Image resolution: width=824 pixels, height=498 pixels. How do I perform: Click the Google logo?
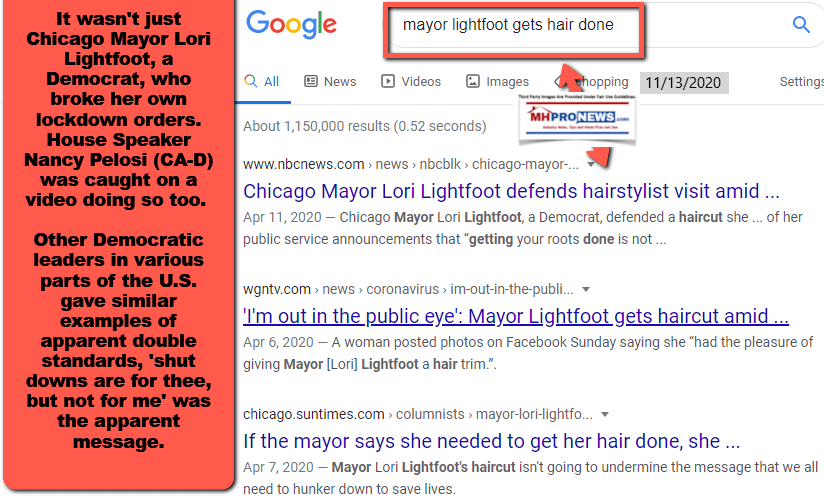click(291, 26)
